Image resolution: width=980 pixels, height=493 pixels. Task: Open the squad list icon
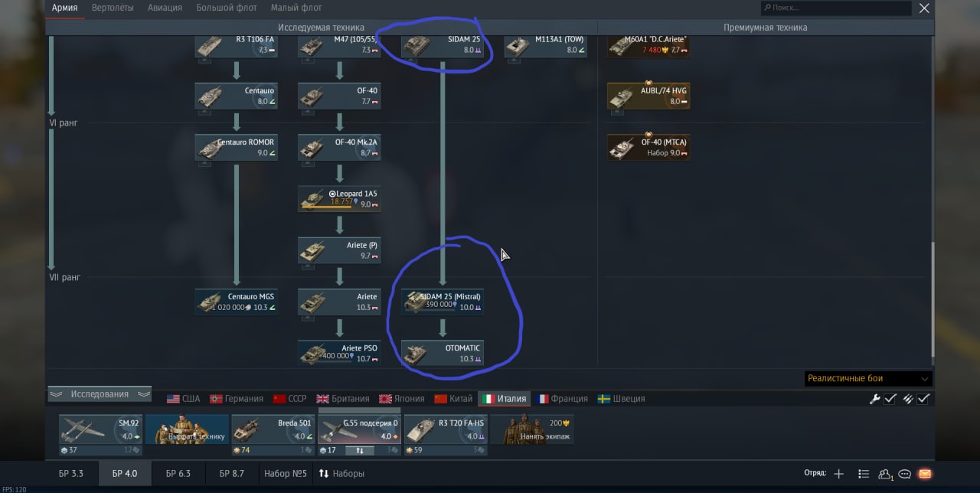[864, 474]
